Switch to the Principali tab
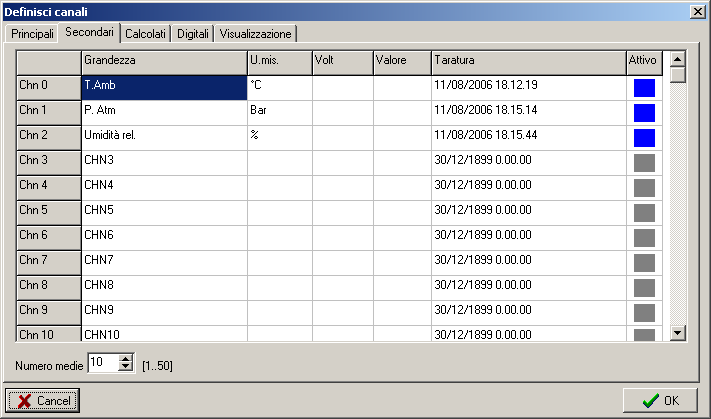Screen dimensions: 711x419 tap(32, 34)
